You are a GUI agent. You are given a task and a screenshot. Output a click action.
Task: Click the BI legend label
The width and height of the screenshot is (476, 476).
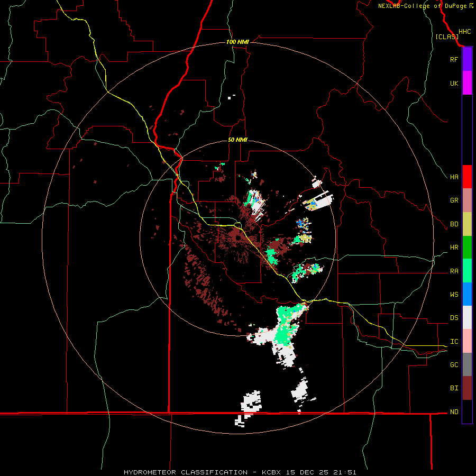pyautogui.click(x=454, y=388)
